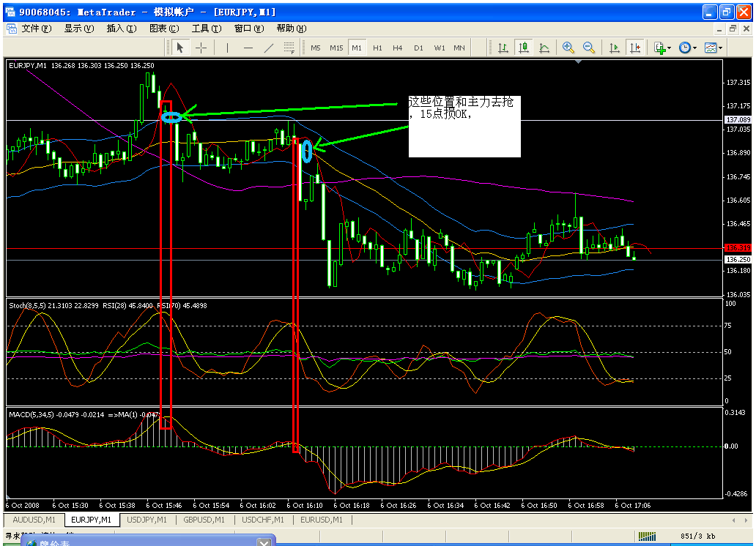
Task: Click the red 136.319 price label
Action: 738,247
